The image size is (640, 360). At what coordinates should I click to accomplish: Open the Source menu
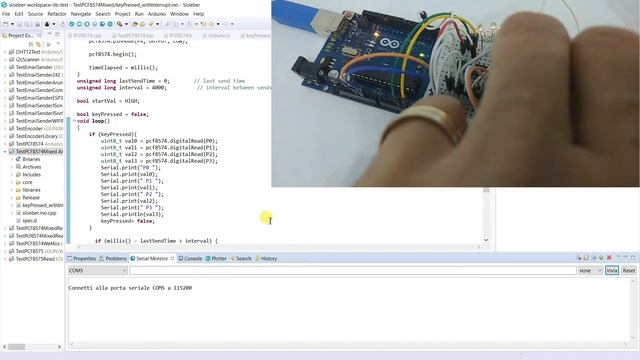click(35, 14)
